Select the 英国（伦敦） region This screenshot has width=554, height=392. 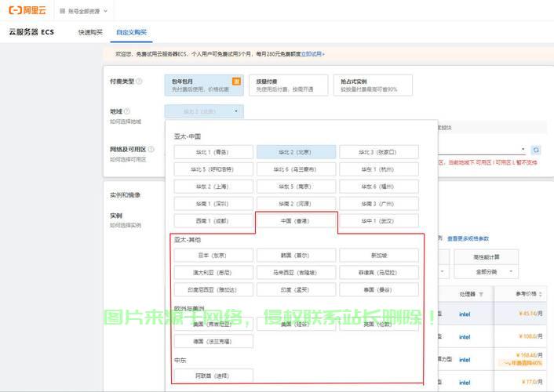379,325
